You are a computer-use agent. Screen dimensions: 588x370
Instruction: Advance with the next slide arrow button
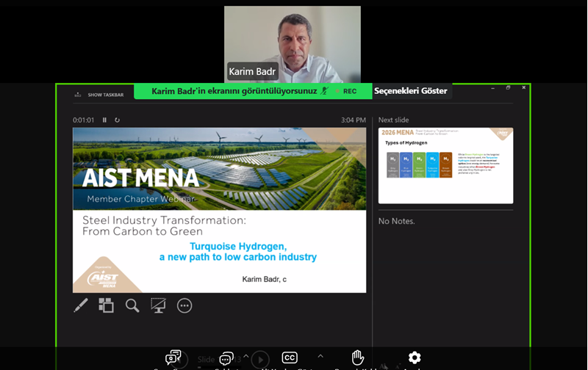260,360
